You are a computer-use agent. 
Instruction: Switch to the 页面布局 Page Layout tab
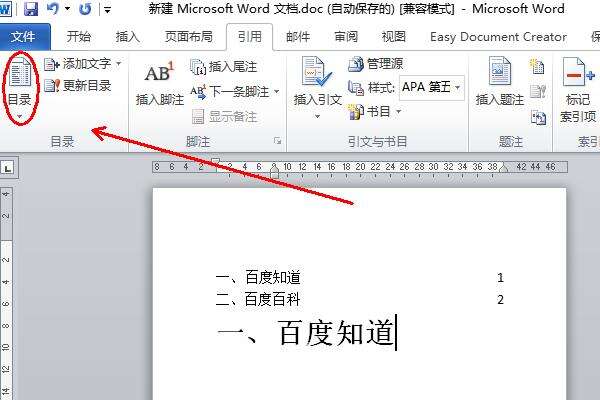coord(188,37)
